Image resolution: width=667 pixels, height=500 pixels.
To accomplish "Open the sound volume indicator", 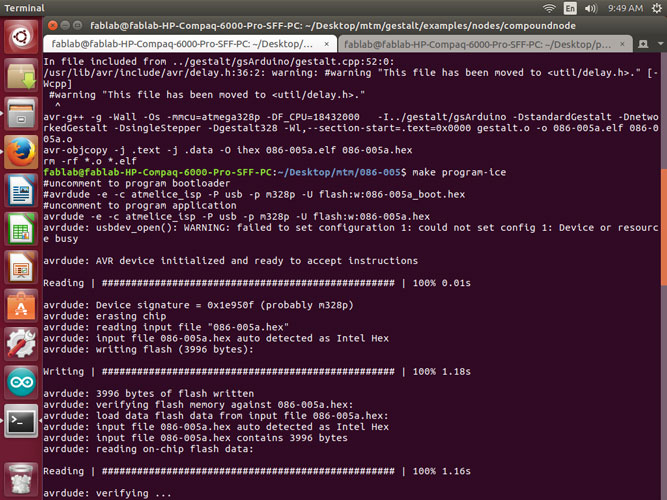I will 591,8.
